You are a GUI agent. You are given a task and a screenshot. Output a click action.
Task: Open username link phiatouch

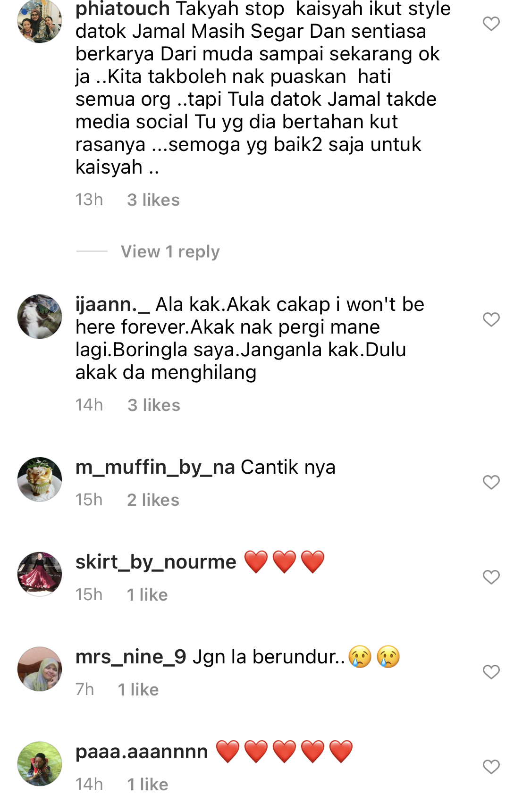click(x=123, y=9)
